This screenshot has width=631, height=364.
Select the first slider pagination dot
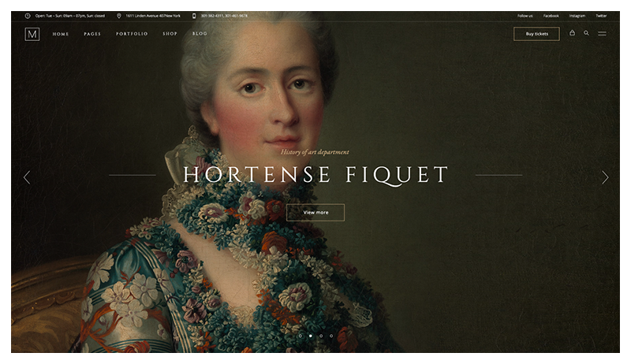tap(300, 336)
